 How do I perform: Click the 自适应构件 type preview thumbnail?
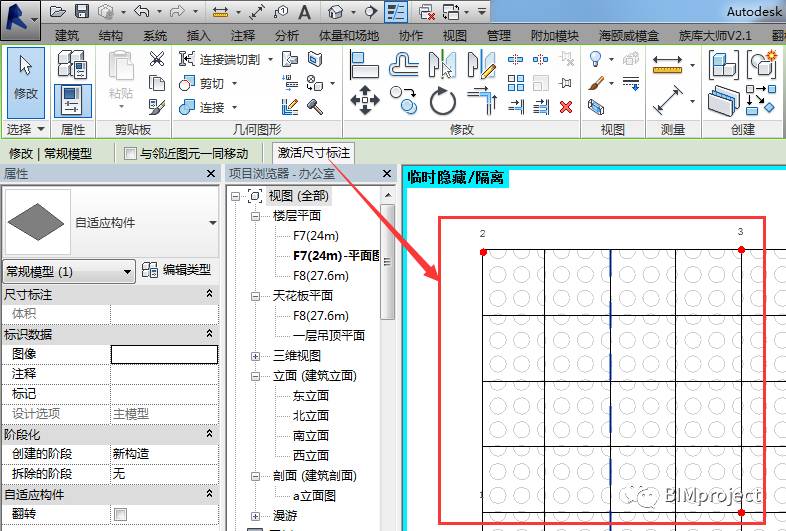point(38,222)
